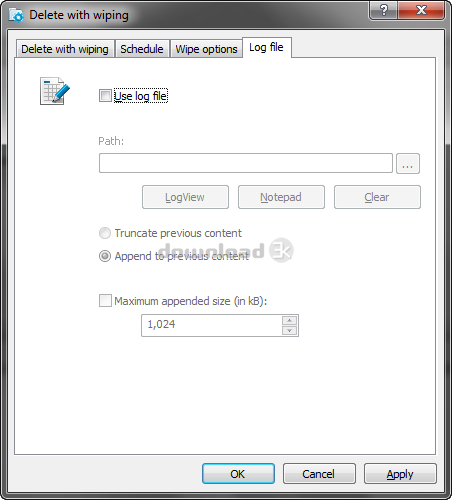Toggle Maximum appended size checkbox
The height and width of the screenshot is (500, 452).
click(x=105, y=300)
